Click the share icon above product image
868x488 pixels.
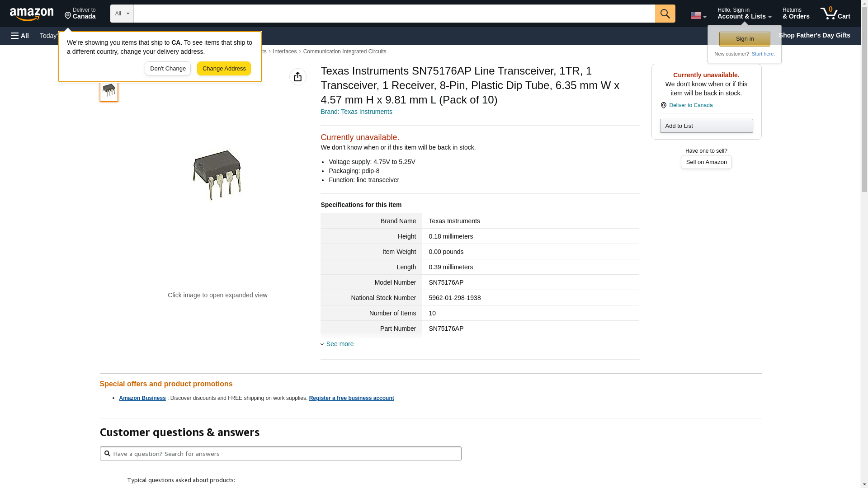click(297, 77)
